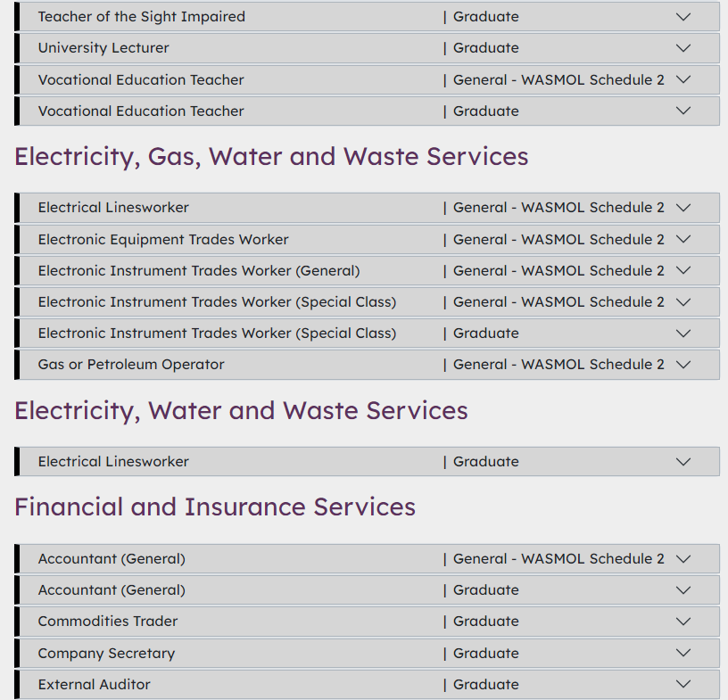Expand chevron for Gas or Petroleum Operator
This screenshot has height=700, width=728.
tap(683, 365)
